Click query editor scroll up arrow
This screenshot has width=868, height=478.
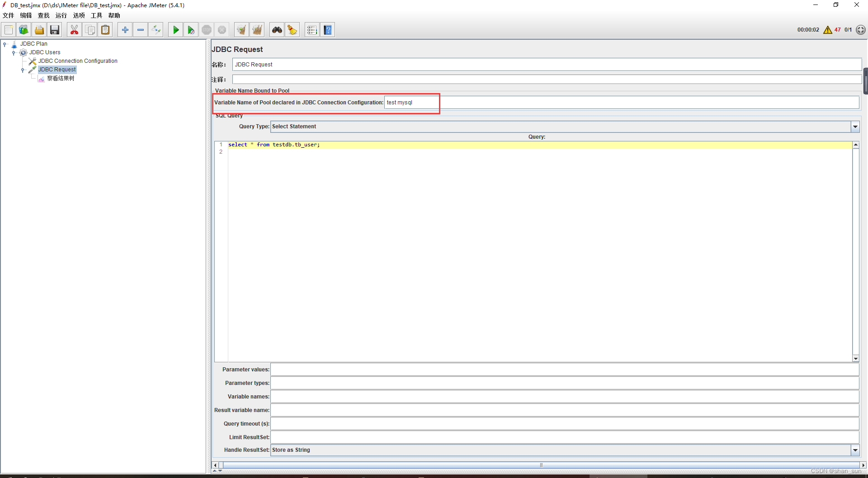856,145
